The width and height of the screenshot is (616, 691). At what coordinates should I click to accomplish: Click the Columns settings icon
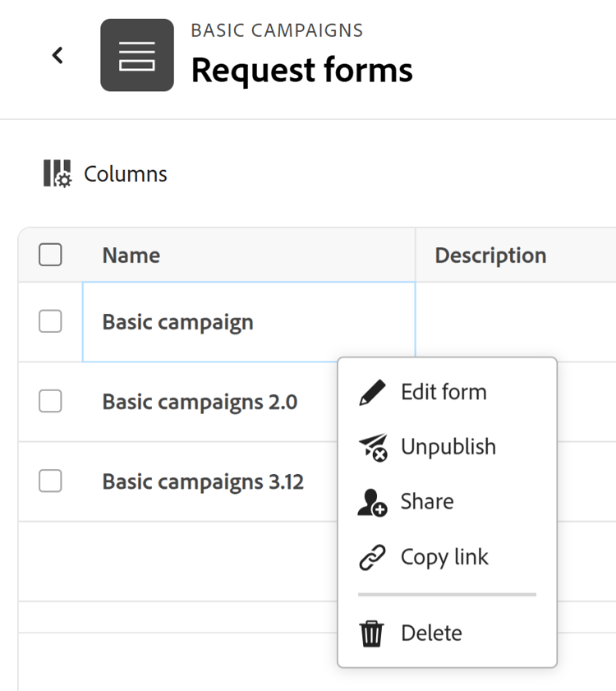pos(57,173)
